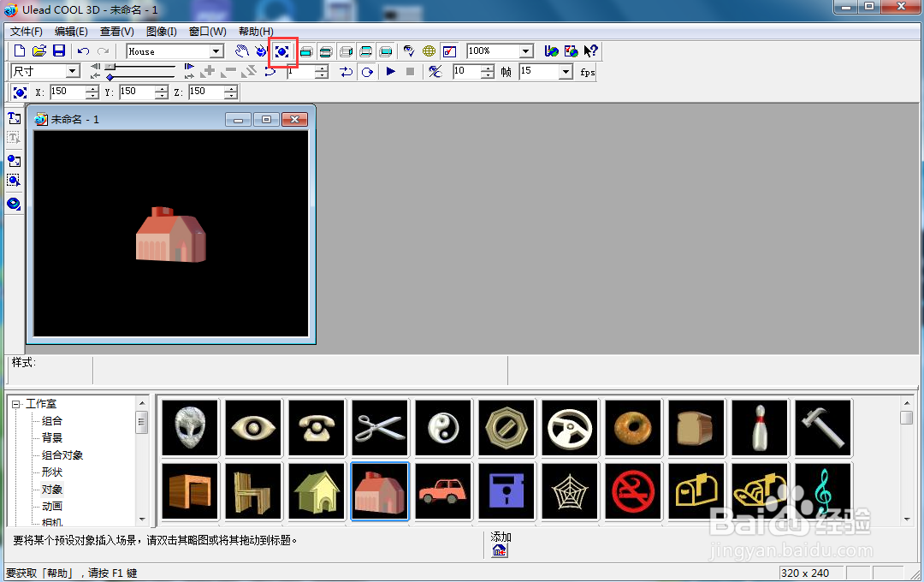Click the Insert Graphic tool in left sidebar

(x=15, y=160)
